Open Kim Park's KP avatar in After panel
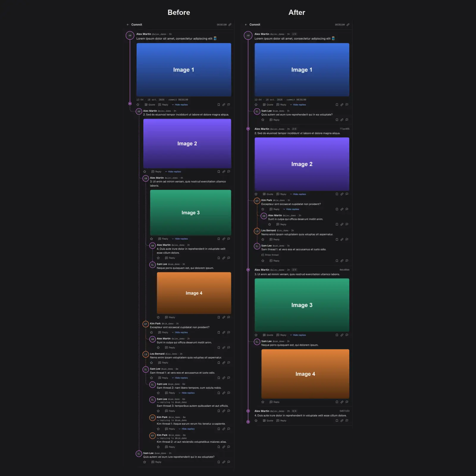 pos(257,201)
